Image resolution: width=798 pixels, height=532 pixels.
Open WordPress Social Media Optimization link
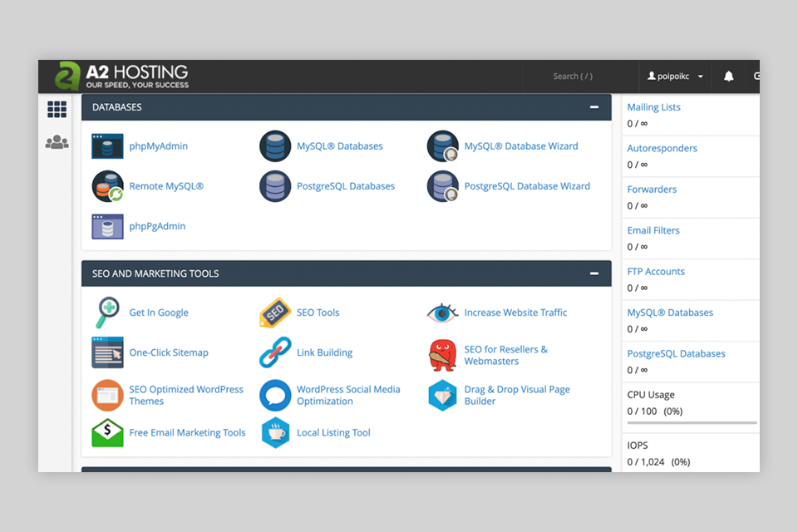348,395
